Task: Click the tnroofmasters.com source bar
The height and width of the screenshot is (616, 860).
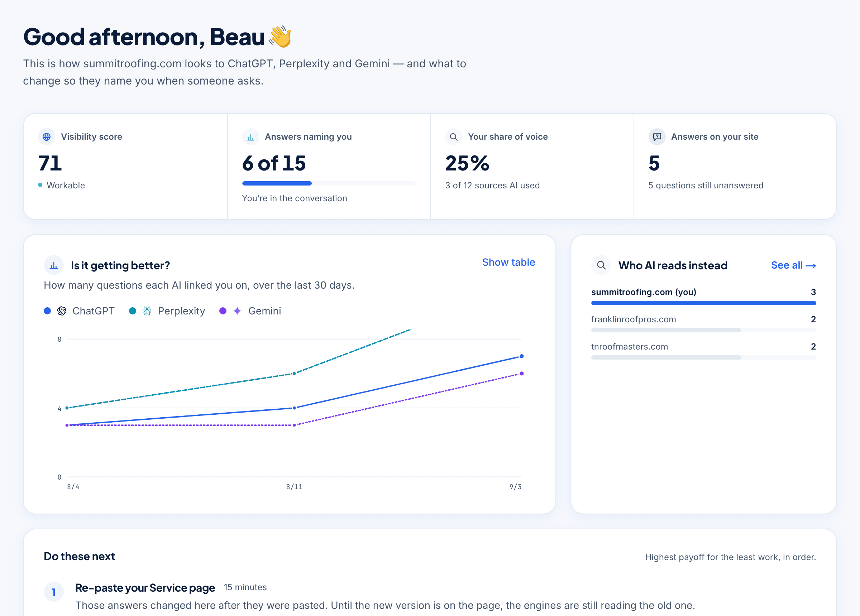Action: 703,358
